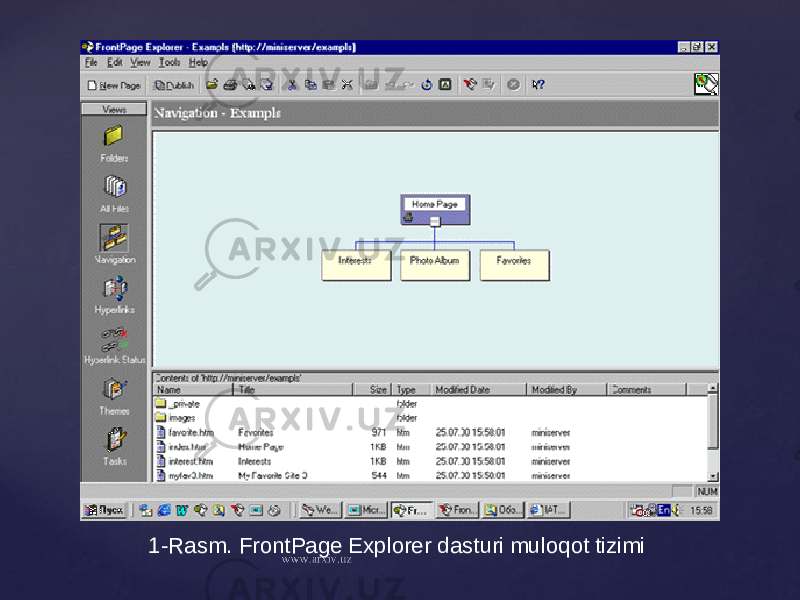
Task: Open the Edit menu
Action: (114, 62)
